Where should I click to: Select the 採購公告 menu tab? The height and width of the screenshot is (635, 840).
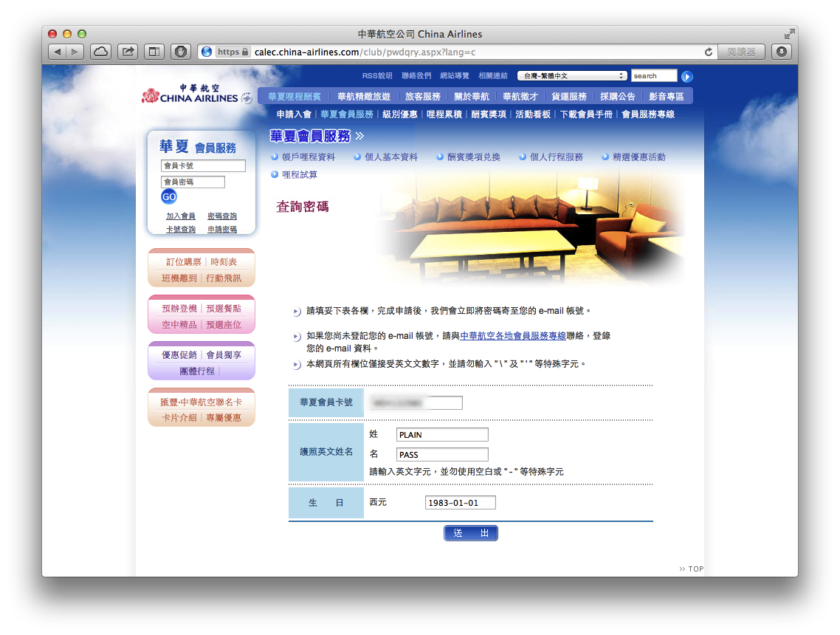[x=618, y=97]
